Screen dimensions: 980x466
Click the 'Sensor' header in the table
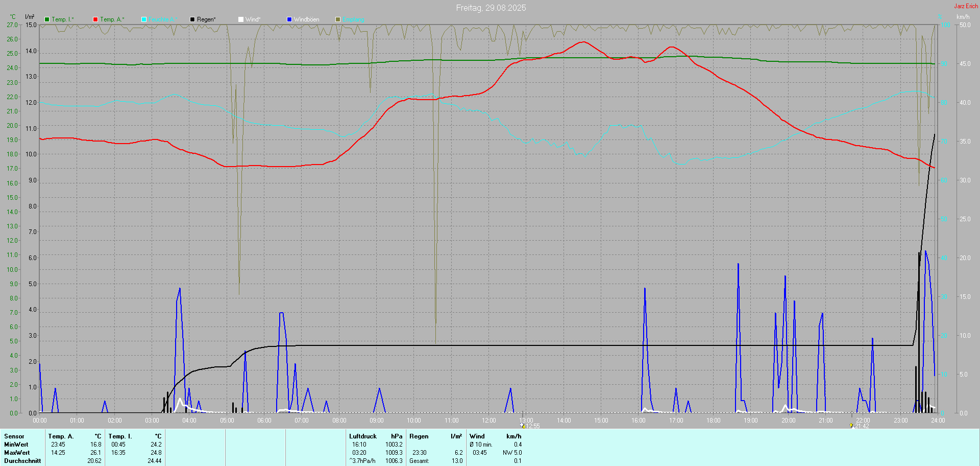14,436
